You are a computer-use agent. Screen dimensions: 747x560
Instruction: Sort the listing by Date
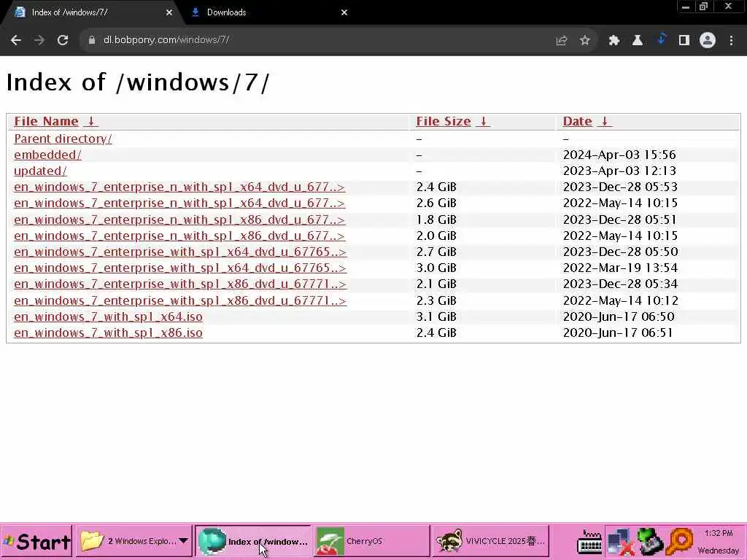tap(587, 122)
